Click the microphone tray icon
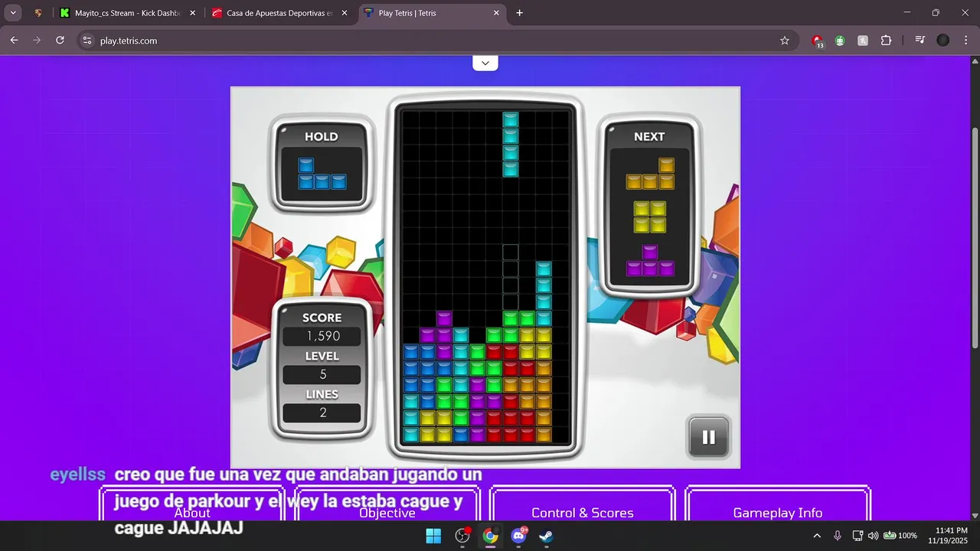 click(838, 536)
